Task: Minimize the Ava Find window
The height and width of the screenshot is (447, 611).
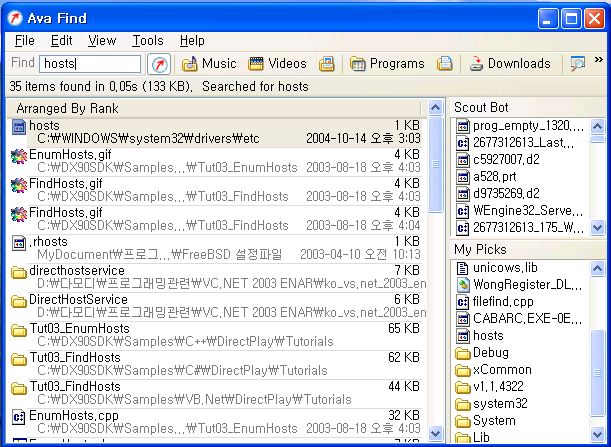Action: (548, 18)
